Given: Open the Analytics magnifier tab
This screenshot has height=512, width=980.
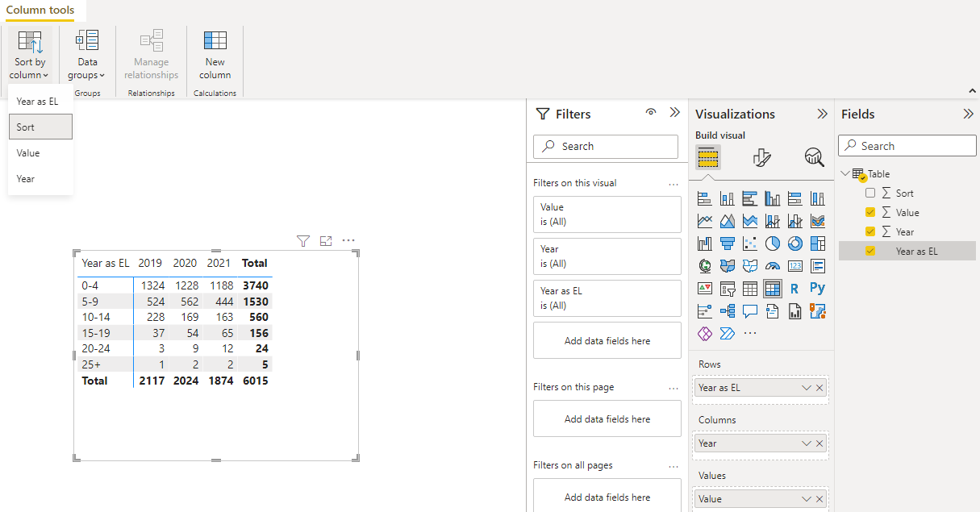Looking at the screenshot, I should [x=815, y=157].
